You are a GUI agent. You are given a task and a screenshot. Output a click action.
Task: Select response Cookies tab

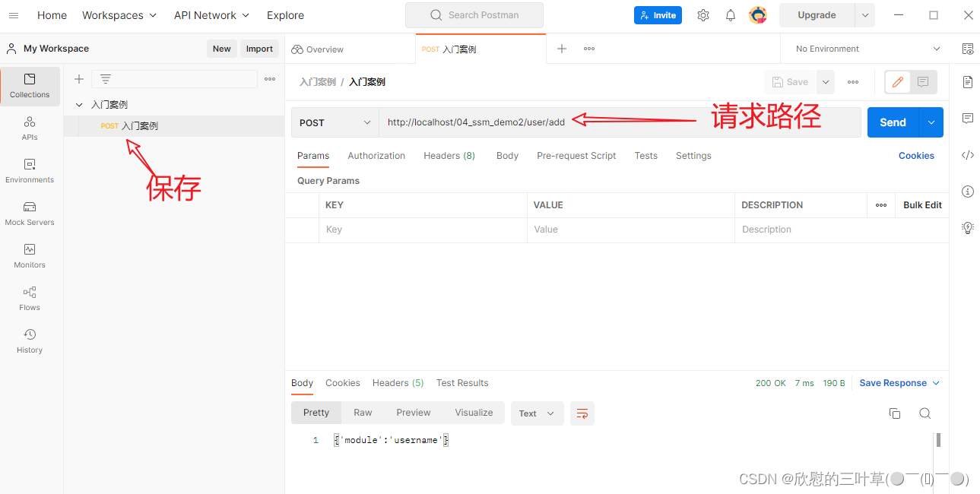tap(343, 383)
